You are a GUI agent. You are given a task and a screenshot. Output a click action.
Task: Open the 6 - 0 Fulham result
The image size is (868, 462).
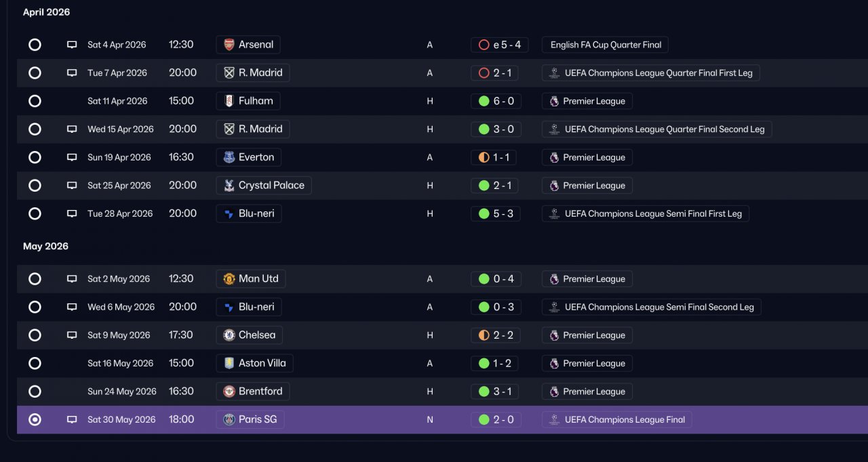[496, 101]
